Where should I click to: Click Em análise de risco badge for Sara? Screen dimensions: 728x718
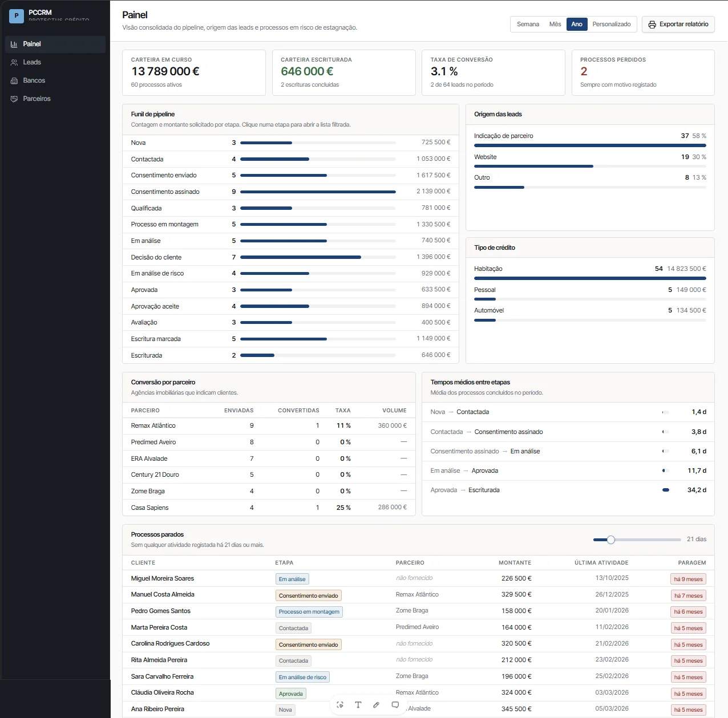(302, 677)
